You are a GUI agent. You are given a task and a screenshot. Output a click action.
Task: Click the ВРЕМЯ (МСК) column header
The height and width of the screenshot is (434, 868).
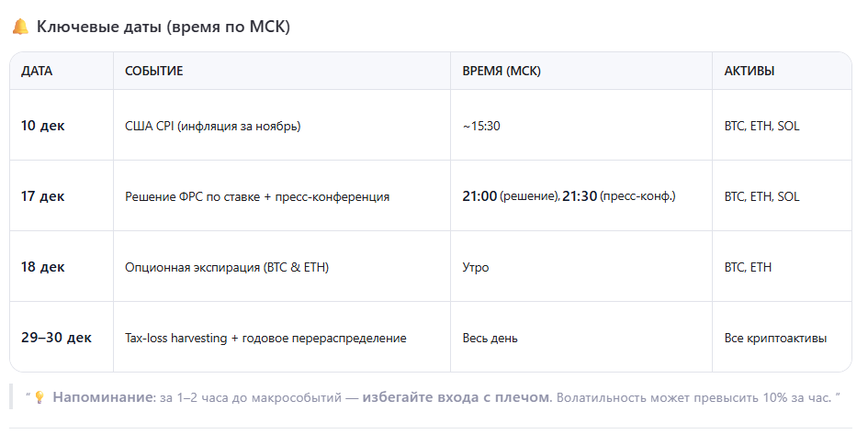click(502, 71)
